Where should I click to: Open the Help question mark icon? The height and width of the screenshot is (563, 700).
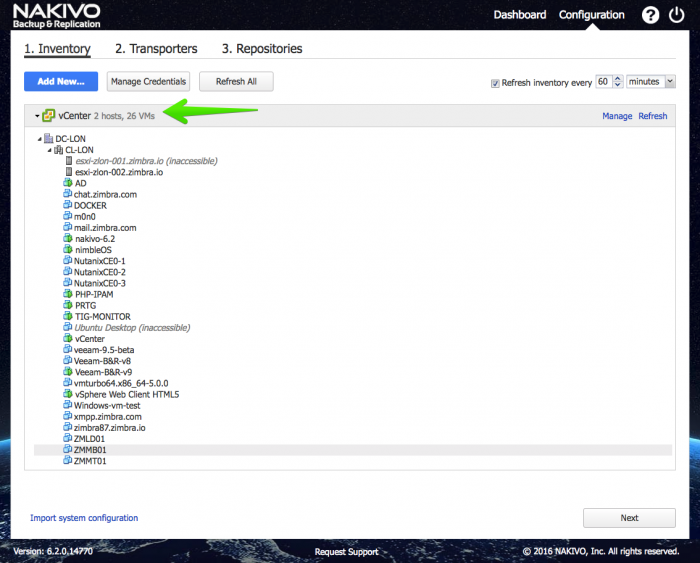[650, 16]
